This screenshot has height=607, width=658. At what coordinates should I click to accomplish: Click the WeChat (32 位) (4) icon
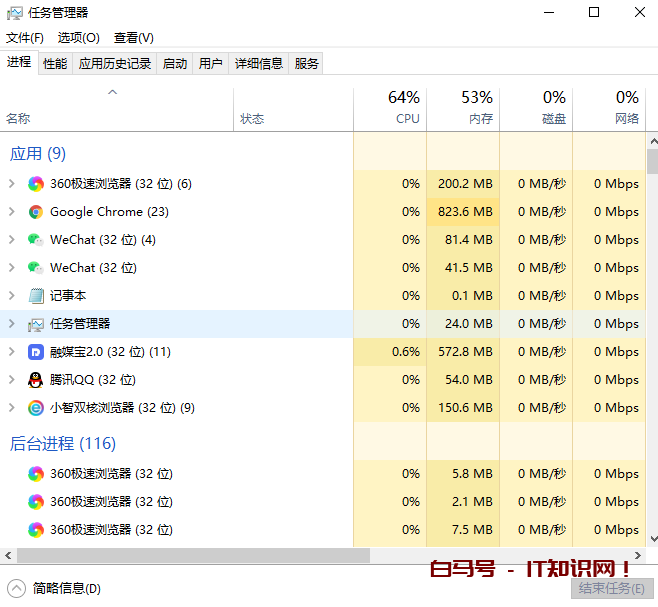(36, 240)
